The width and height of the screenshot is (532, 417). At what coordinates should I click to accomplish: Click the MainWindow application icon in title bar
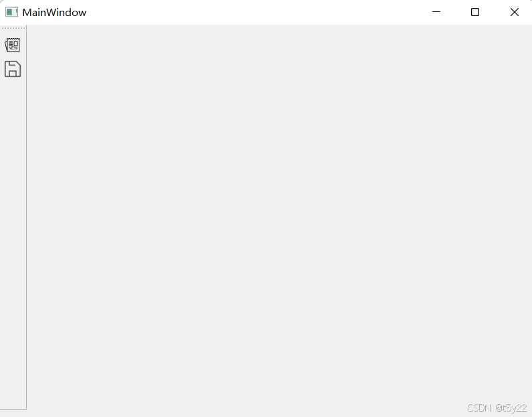[x=11, y=12]
